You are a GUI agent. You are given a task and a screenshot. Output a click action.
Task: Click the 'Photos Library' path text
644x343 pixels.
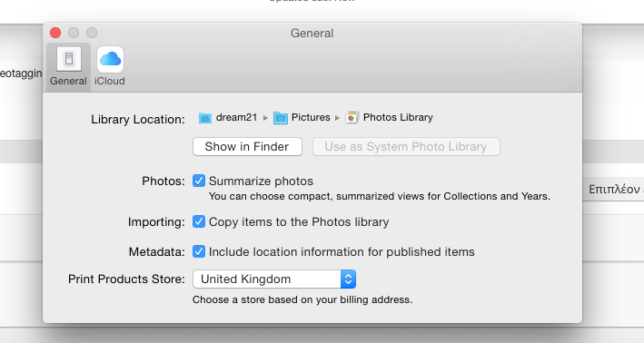point(398,117)
